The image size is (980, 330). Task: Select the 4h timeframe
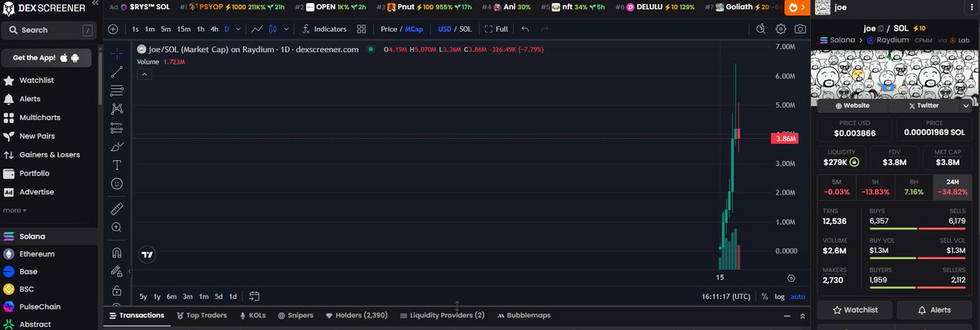pyautogui.click(x=214, y=29)
